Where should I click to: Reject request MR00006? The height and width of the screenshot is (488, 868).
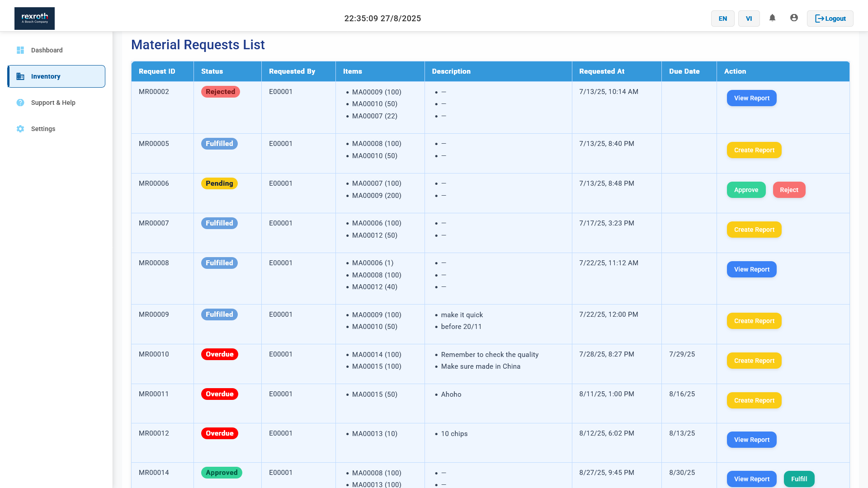pos(789,190)
